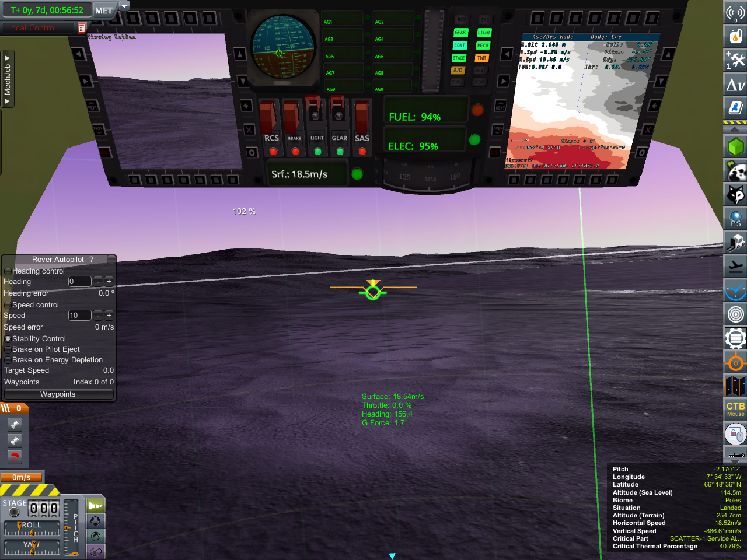Click the mouse lock toolbar icon
747x560 pixels.
click(735, 434)
